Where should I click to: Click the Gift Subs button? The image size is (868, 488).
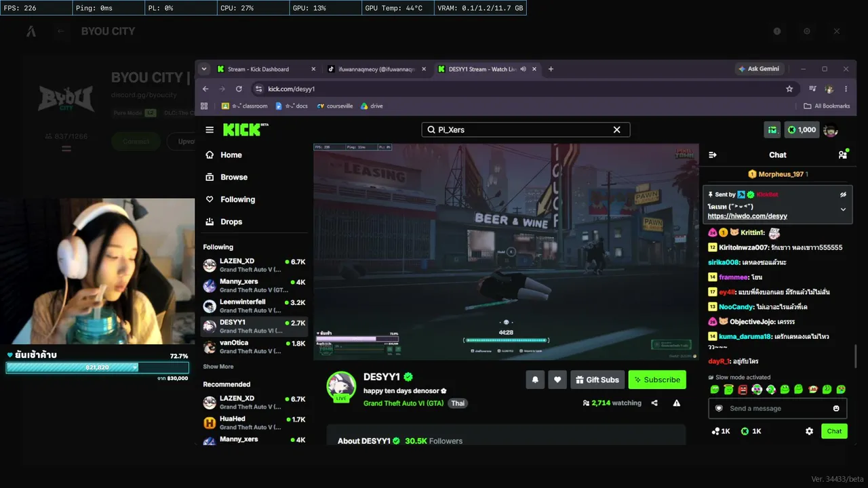coord(597,380)
